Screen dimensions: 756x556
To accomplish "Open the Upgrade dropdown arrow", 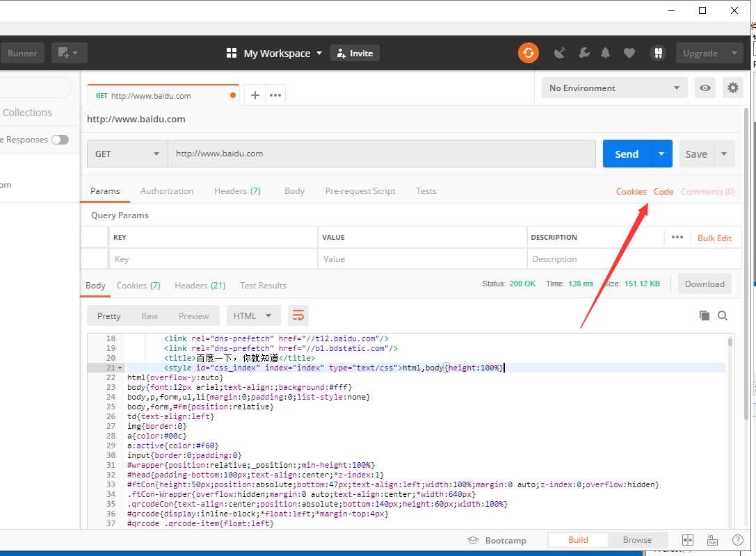I will pos(734,53).
